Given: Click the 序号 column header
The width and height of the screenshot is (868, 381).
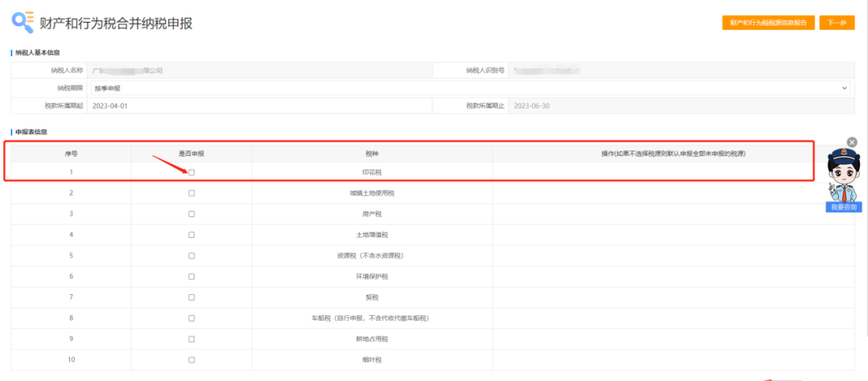Looking at the screenshot, I should 71,154.
